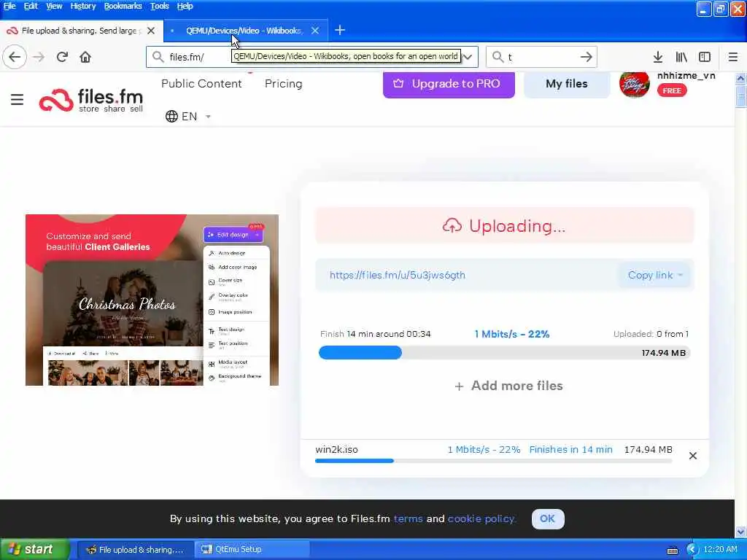This screenshot has height=560, width=747.
Task: Click the nhhizme_vn user avatar
Action: 634,85
